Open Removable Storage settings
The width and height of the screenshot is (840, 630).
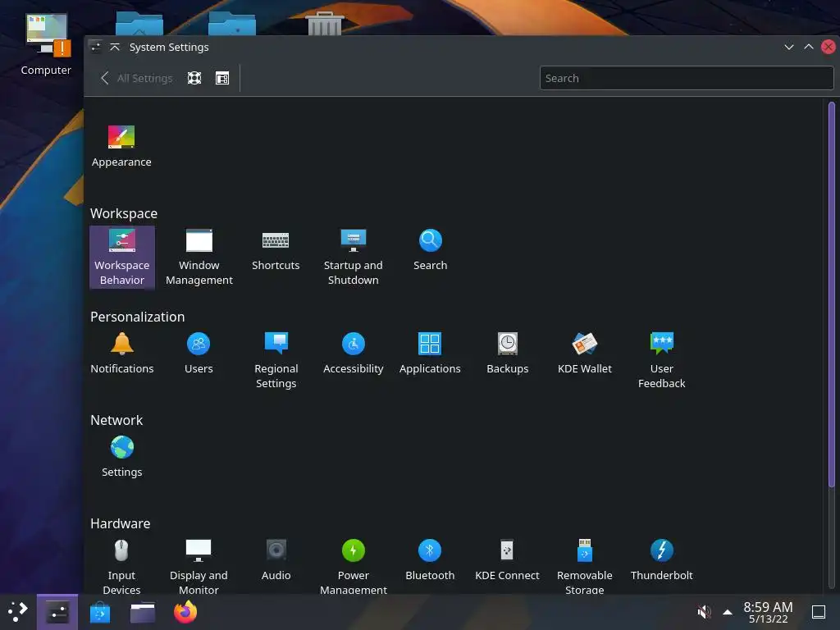pyautogui.click(x=584, y=566)
